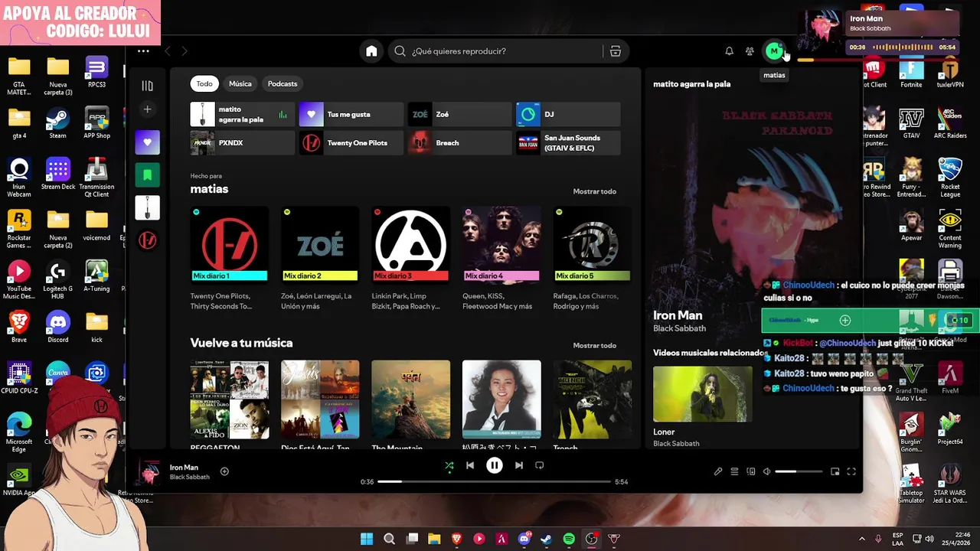Open the three-dot Spotify menu
Image resolution: width=980 pixels, height=551 pixels.
pos(143,51)
